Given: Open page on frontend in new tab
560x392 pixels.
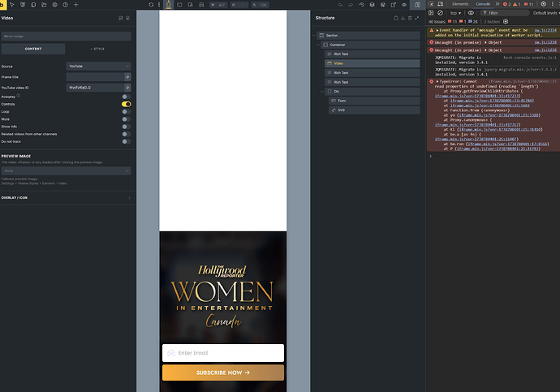Looking at the screenshot, I should coord(394,5).
